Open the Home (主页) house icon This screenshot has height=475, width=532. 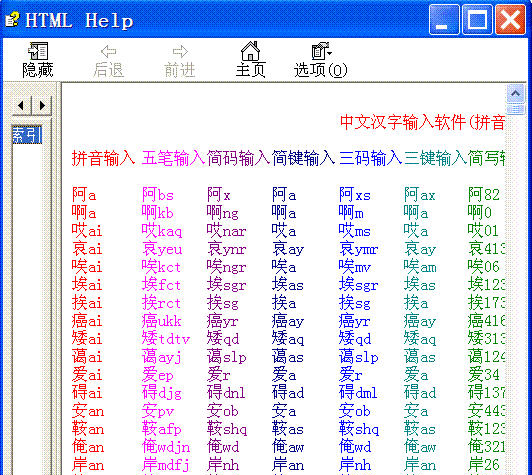(x=250, y=51)
